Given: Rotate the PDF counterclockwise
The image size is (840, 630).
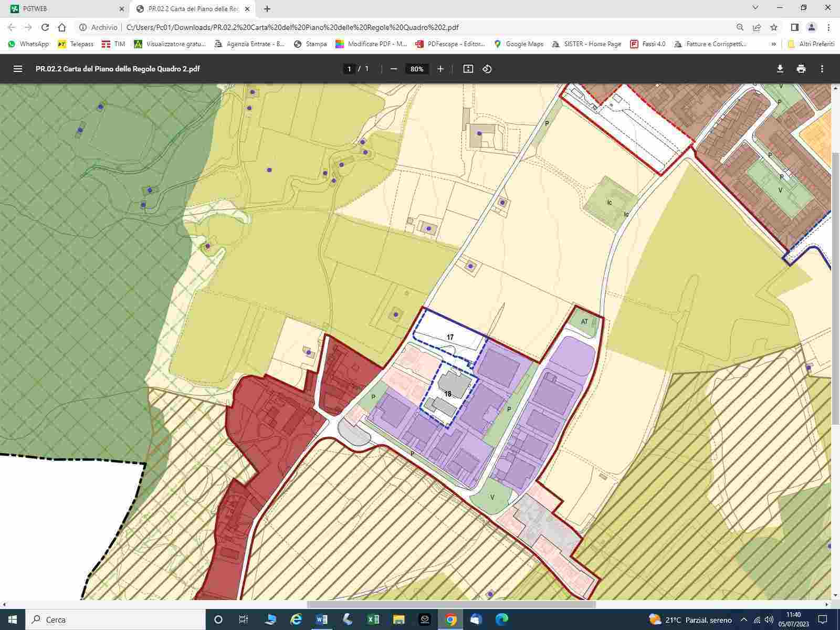Looking at the screenshot, I should click(487, 69).
